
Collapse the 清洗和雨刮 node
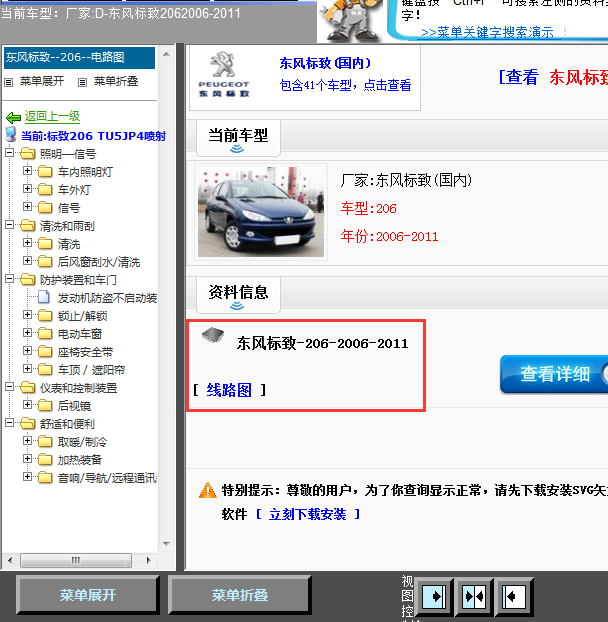(x=10, y=225)
